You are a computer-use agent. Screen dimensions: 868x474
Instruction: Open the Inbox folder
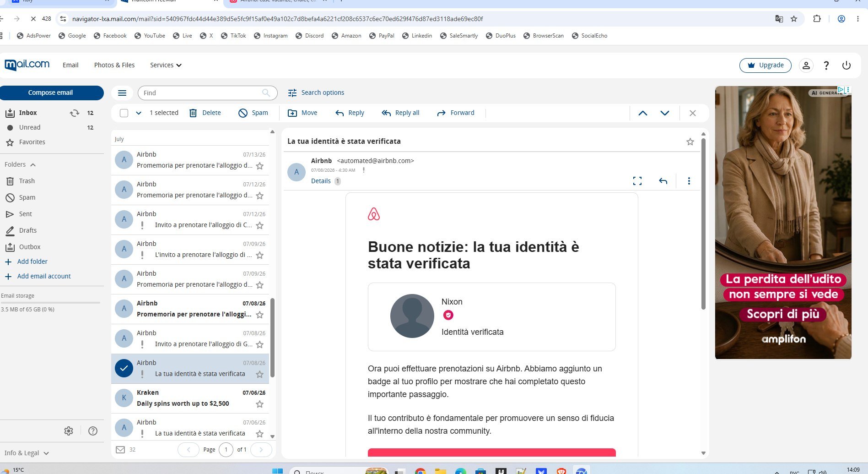[28, 113]
